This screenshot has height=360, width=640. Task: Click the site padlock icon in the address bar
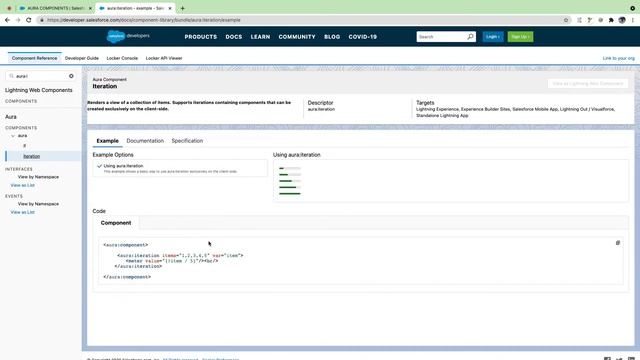(x=42, y=20)
